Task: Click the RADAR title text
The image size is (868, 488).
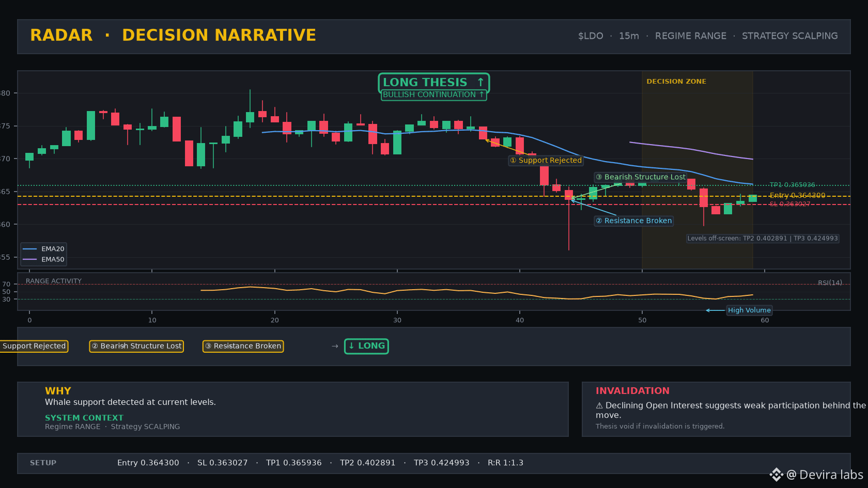Action: tap(61, 35)
